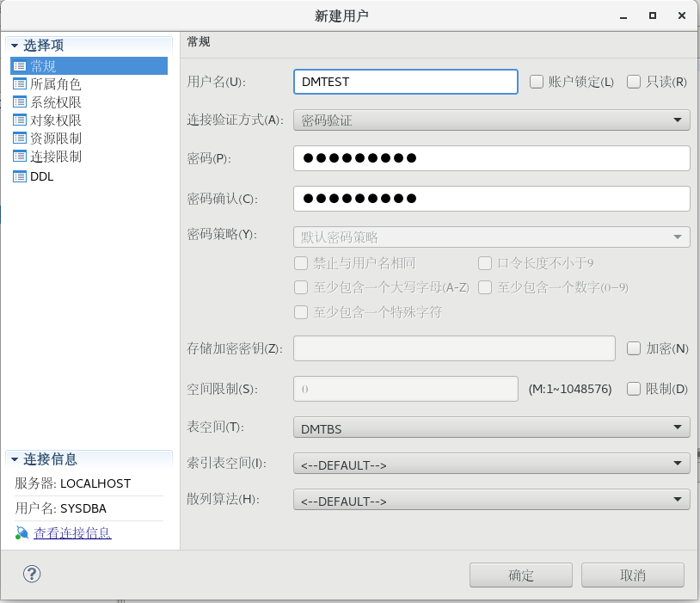Viewport: 700px width, 603px height.
Task: Collapse the 连接信息 section
Action: [15, 459]
